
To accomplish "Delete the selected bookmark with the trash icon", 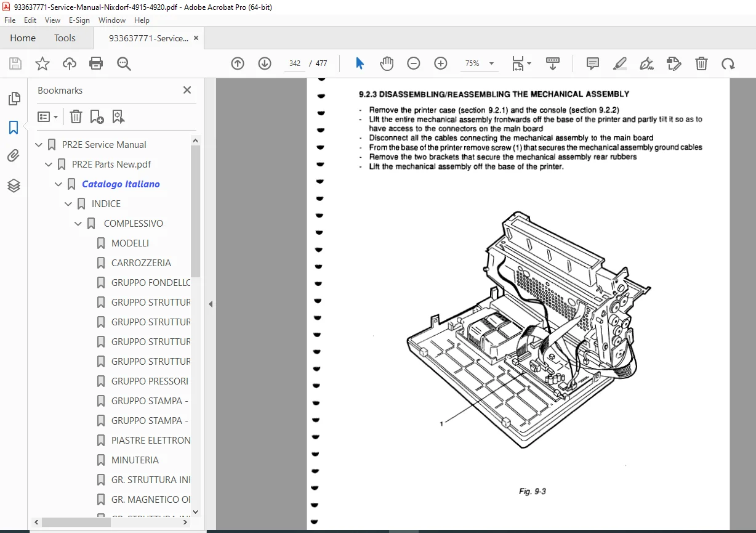I will pyautogui.click(x=76, y=116).
